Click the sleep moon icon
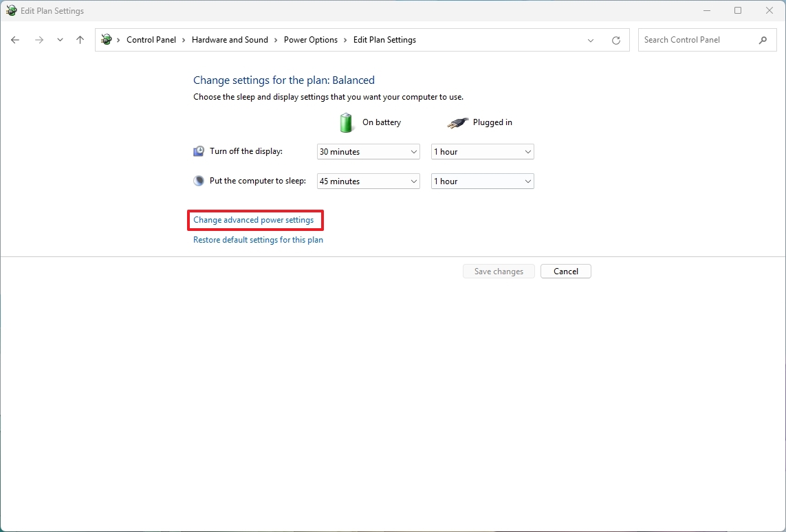This screenshot has width=786, height=532. 199,181
